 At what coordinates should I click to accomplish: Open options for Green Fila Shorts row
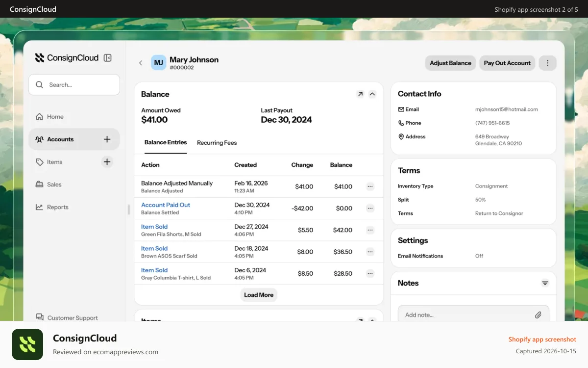(x=370, y=230)
